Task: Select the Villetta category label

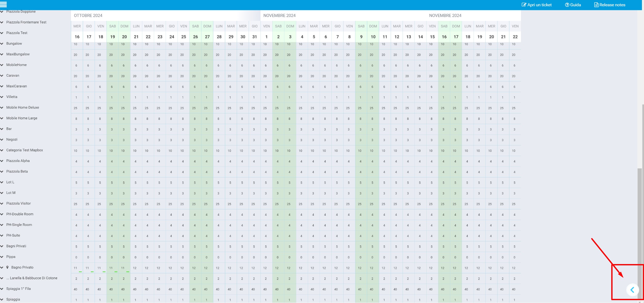Action: pyautogui.click(x=12, y=97)
